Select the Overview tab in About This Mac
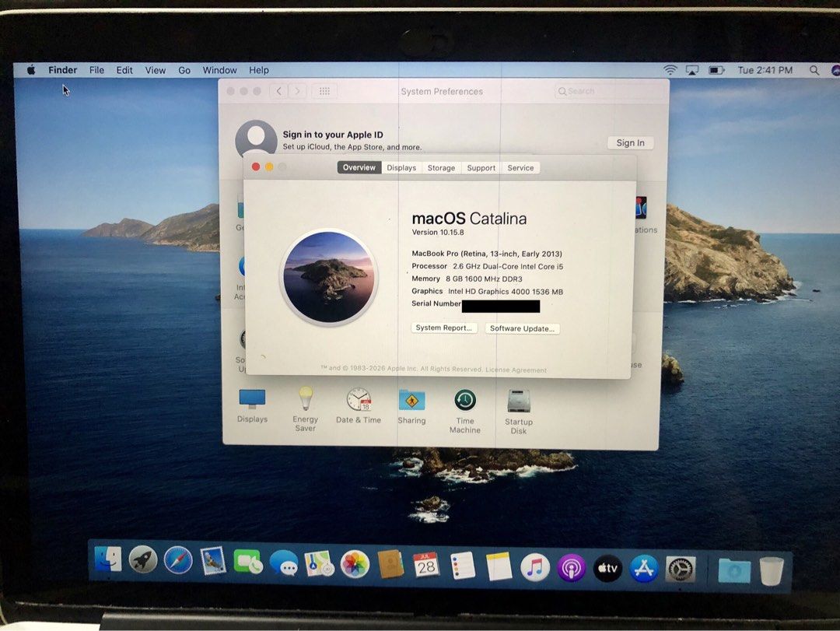The width and height of the screenshot is (840, 631). pos(359,167)
